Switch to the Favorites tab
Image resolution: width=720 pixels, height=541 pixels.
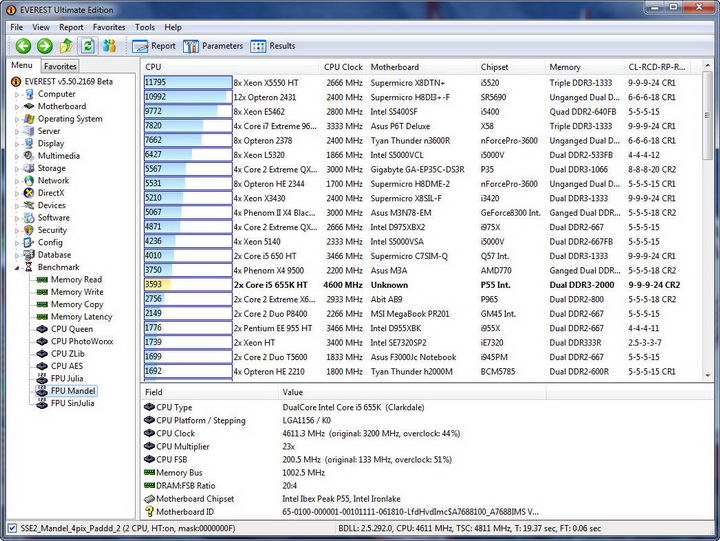60,66
